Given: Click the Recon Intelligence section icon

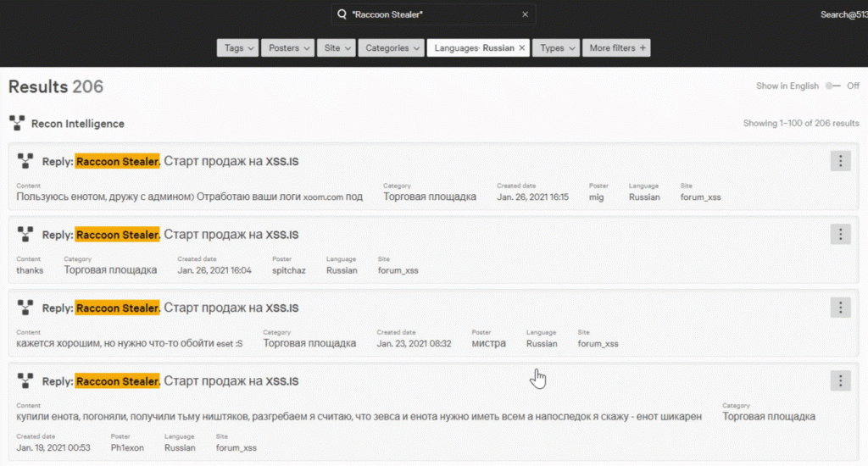Looking at the screenshot, I should (17, 123).
